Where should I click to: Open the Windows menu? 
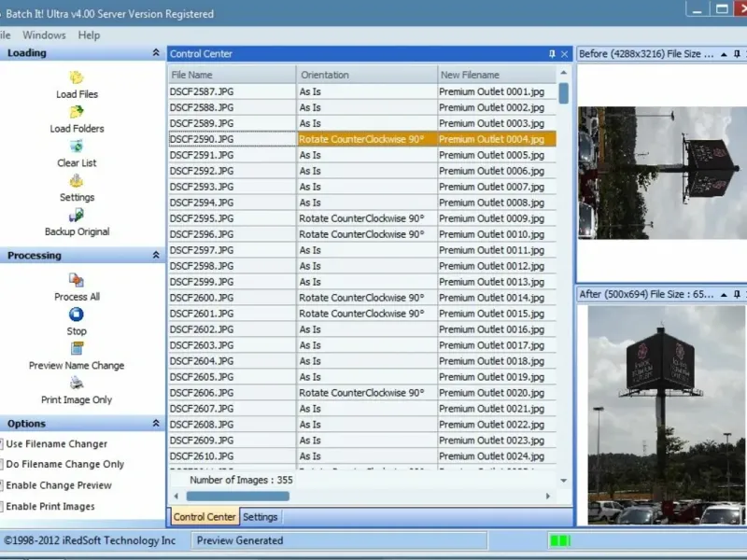[x=44, y=35]
